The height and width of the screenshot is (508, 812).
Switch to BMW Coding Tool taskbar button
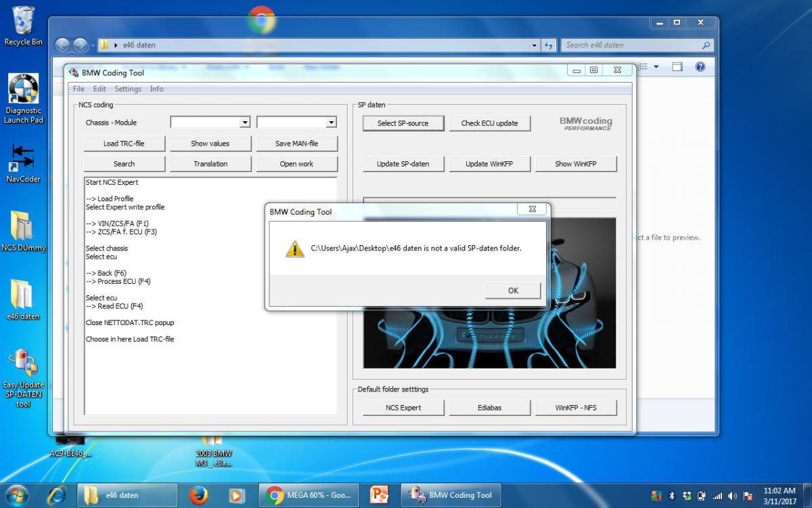(451, 495)
